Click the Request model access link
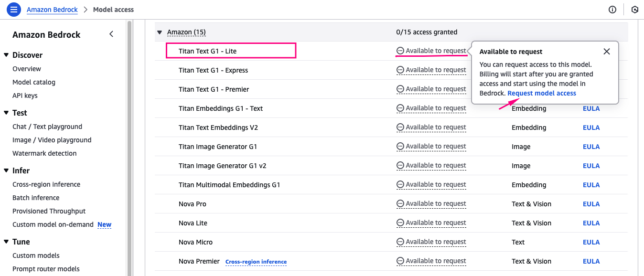The image size is (644, 276). click(x=542, y=93)
